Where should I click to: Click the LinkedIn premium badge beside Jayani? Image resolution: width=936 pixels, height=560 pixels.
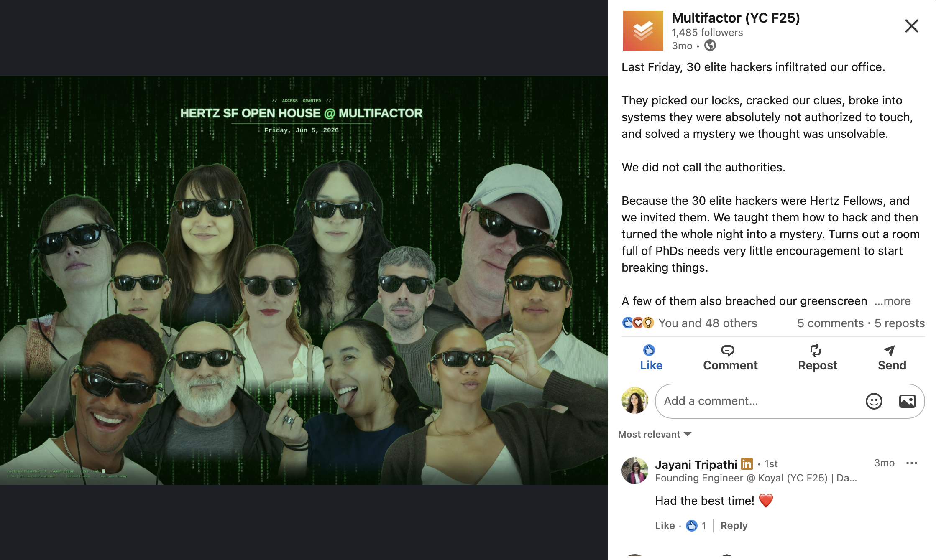[747, 464]
